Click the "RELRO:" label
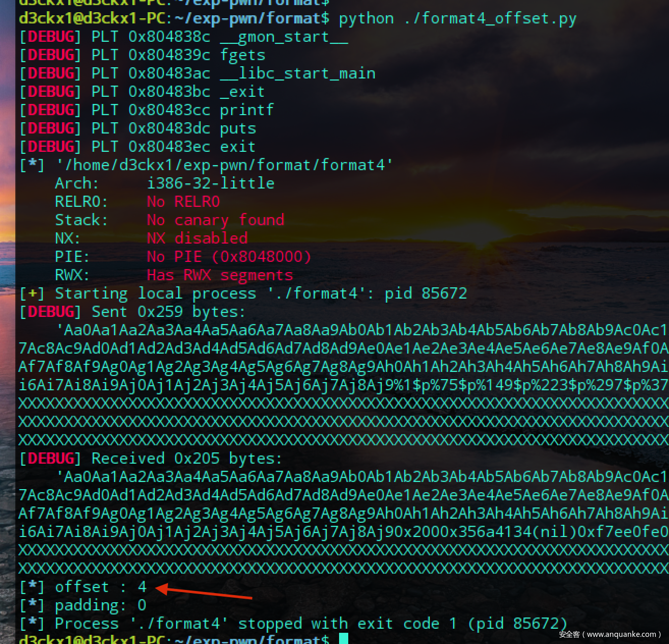 pyautogui.click(x=81, y=202)
